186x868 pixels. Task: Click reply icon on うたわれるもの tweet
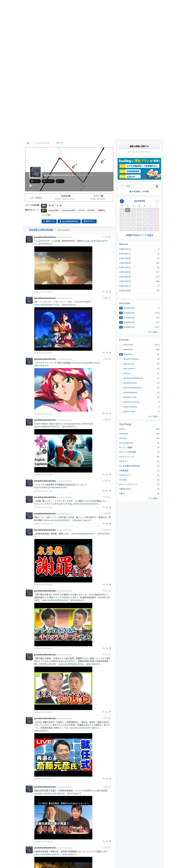104,292
